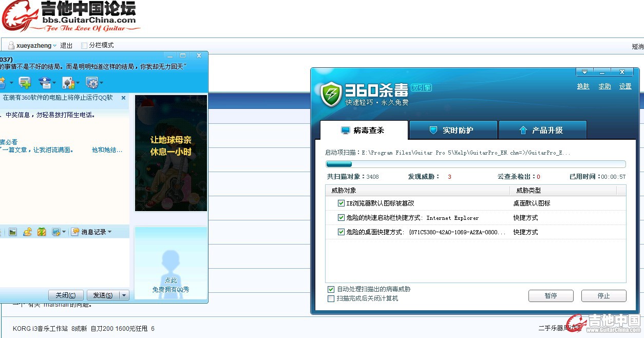Uncheck the IE浏览器默认图标被篡改 threat checkbox

tap(341, 203)
